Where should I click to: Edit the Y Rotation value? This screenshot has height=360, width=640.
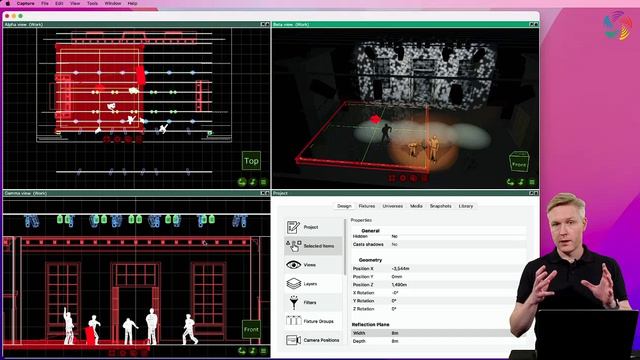click(x=394, y=301)
